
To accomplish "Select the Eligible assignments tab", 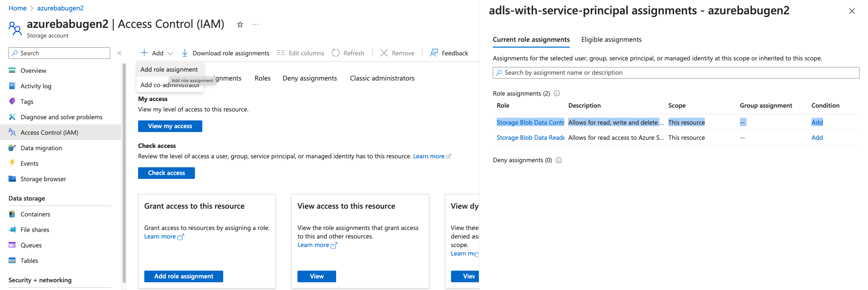I will 611,39.
